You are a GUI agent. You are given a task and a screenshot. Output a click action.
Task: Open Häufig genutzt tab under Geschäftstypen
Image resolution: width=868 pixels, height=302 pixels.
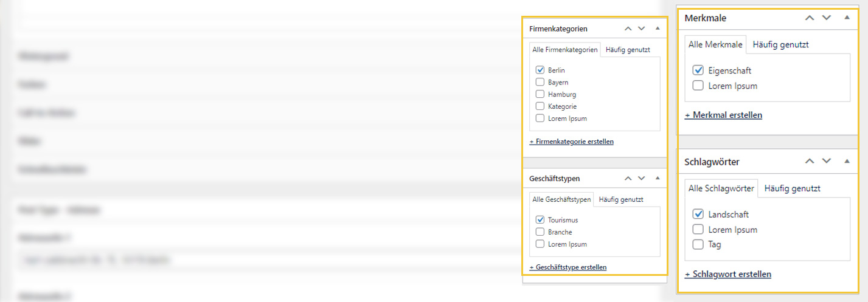pyautogui.click(x=620, y=199)
